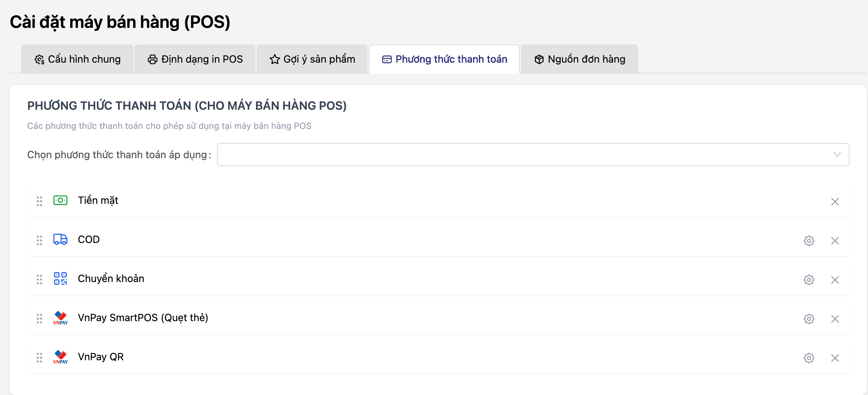Click drag handle of VnPay QR row
This screenshot has height=395, width=868.
39,358
